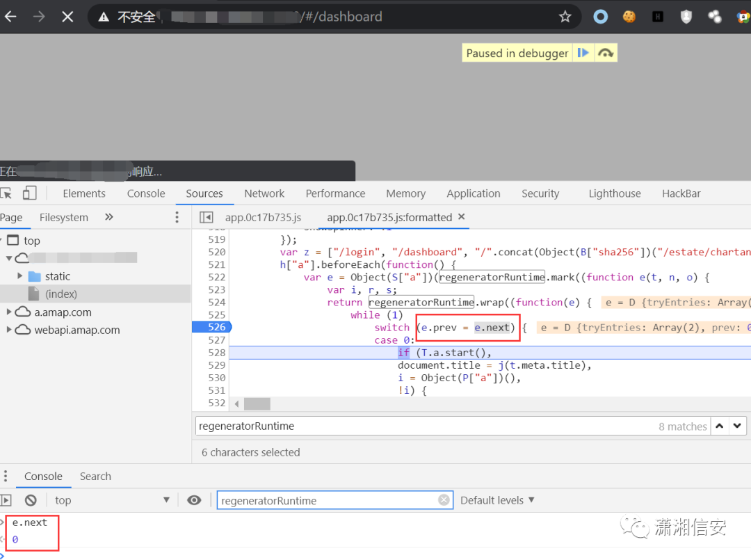
Task: Open the cookie extension icon
Action: (629, 17)
